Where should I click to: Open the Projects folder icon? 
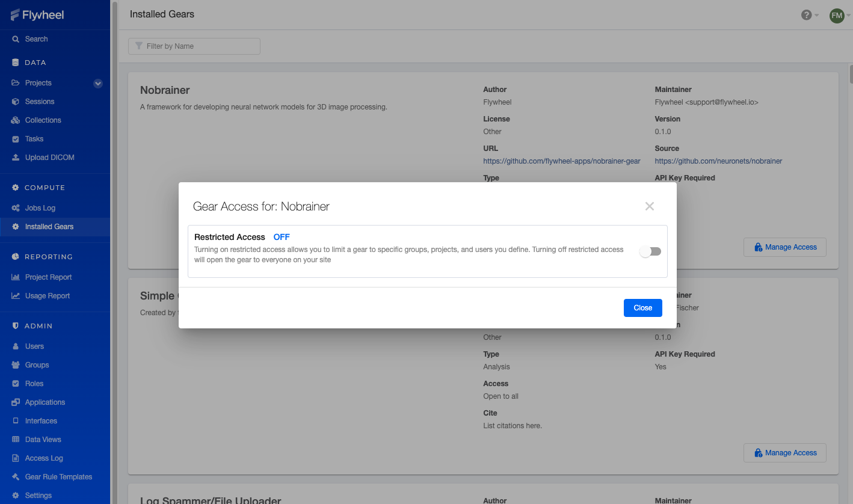[16, 83]
